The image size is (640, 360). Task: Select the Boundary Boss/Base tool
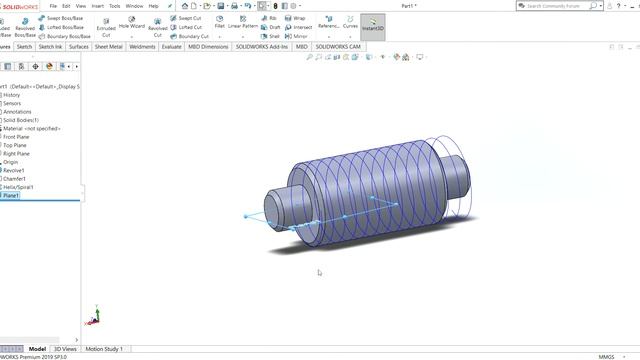click(64, 36)
